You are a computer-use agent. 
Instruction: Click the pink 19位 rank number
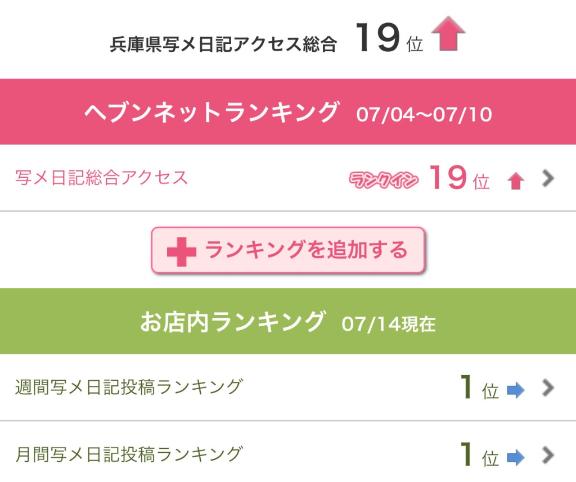tap(460, 178)
